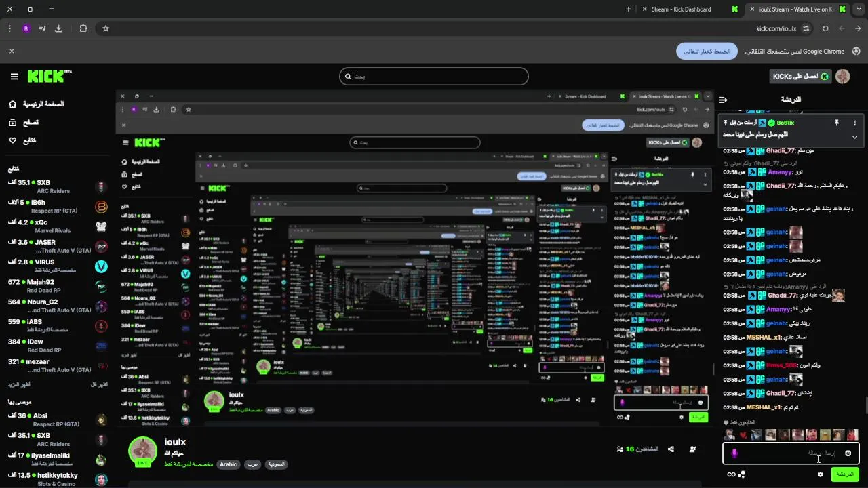This screenshot has width=868, height=488.
Task: Open the home page icon 'الصفحة الرئيسية'
Action: click(x=13, y=104)
